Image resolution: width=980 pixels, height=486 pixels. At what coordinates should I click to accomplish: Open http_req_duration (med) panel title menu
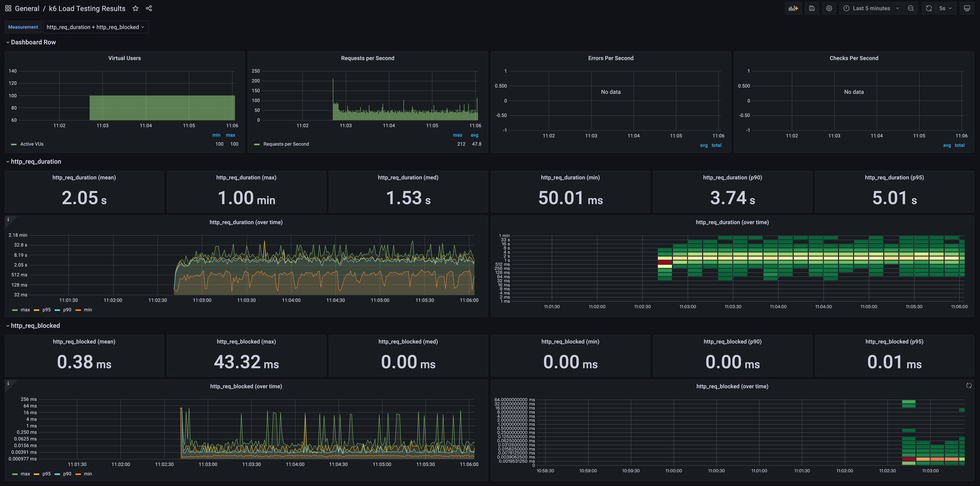coord(408,178)
